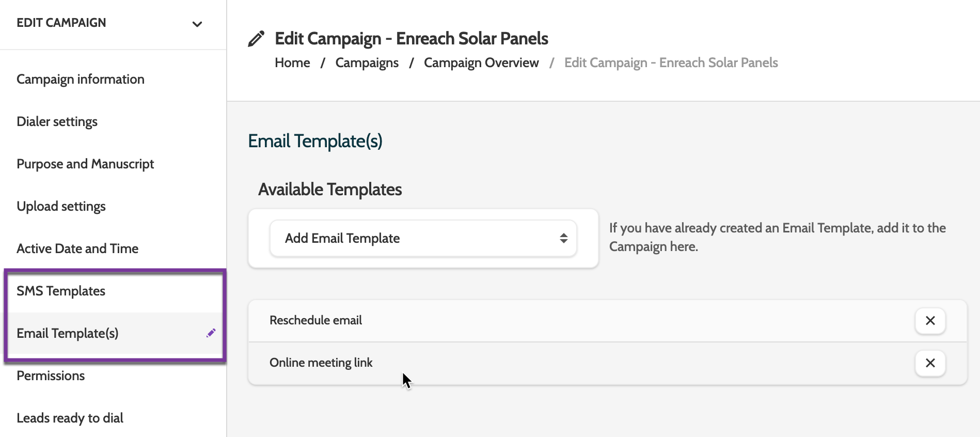This screenshot has width=980, height=437.
Task: Click the Home breadcrumb link
Action: click(x=292, y=63)
